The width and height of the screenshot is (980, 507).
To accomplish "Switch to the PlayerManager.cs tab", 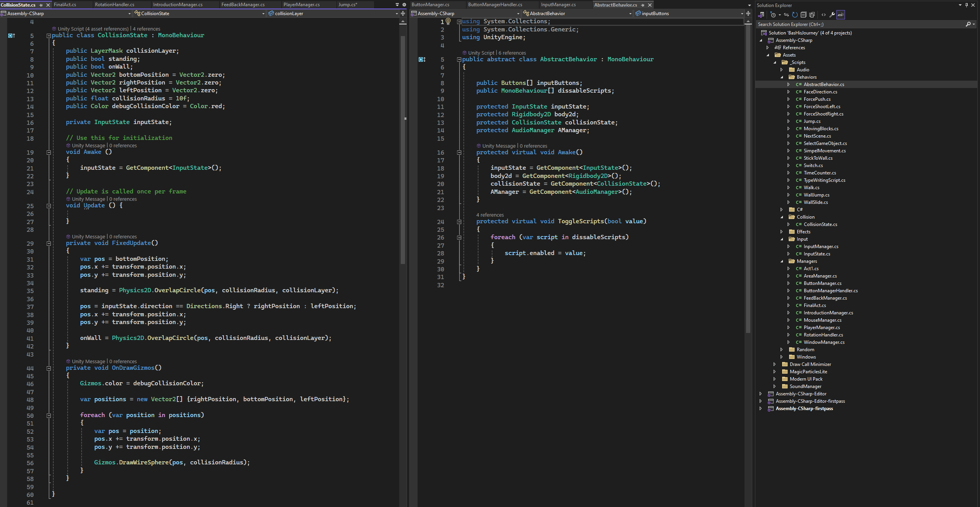I will (x=301, y=5).
